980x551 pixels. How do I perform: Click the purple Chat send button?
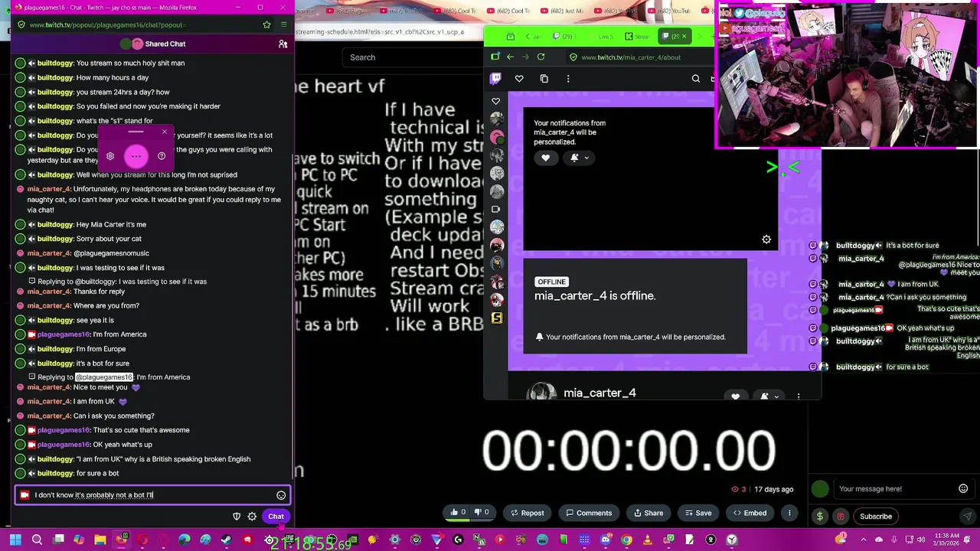(x=276, y=517)
